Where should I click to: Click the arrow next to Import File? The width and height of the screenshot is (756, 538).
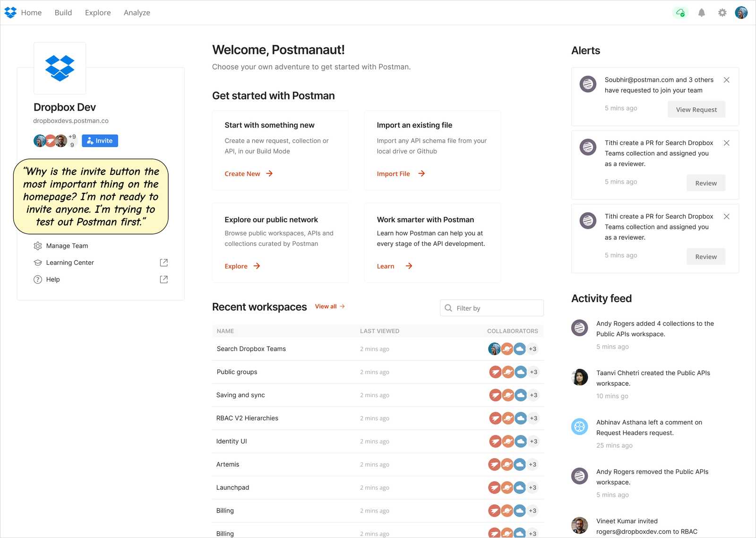coord(421,174)
